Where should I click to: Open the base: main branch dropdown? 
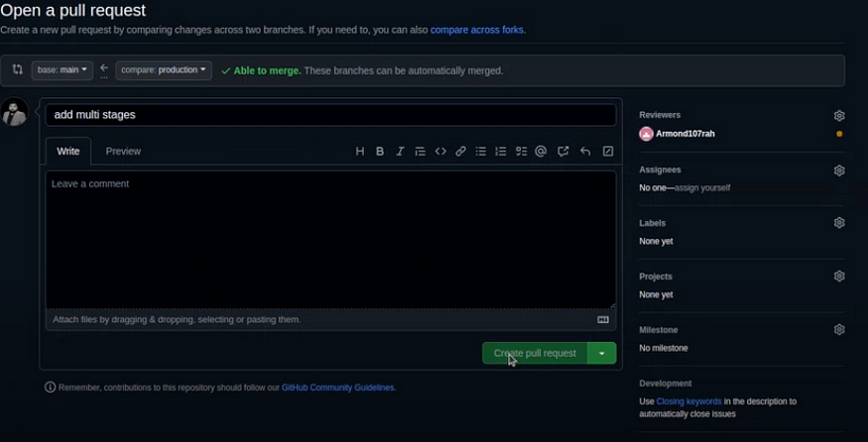pyautogui.click(x=62, y=70)
